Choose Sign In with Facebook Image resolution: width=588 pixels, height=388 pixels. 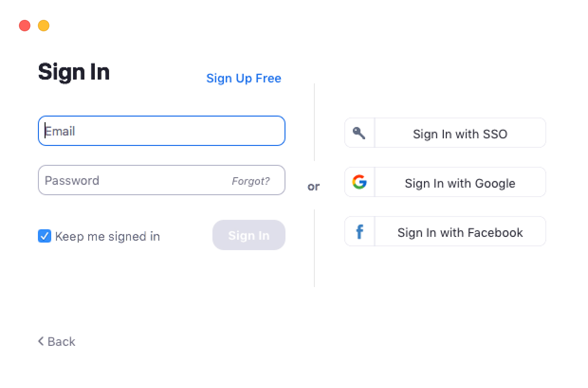(445, 232)
